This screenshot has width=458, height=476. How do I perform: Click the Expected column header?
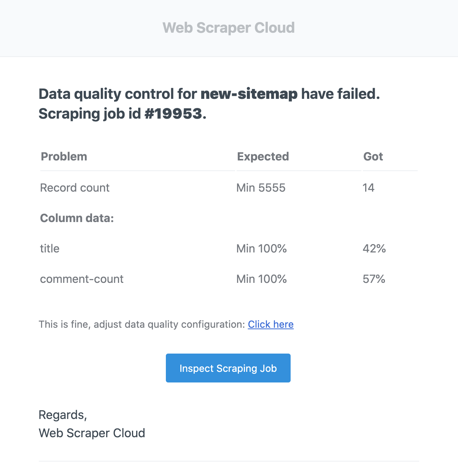[263, 157]
